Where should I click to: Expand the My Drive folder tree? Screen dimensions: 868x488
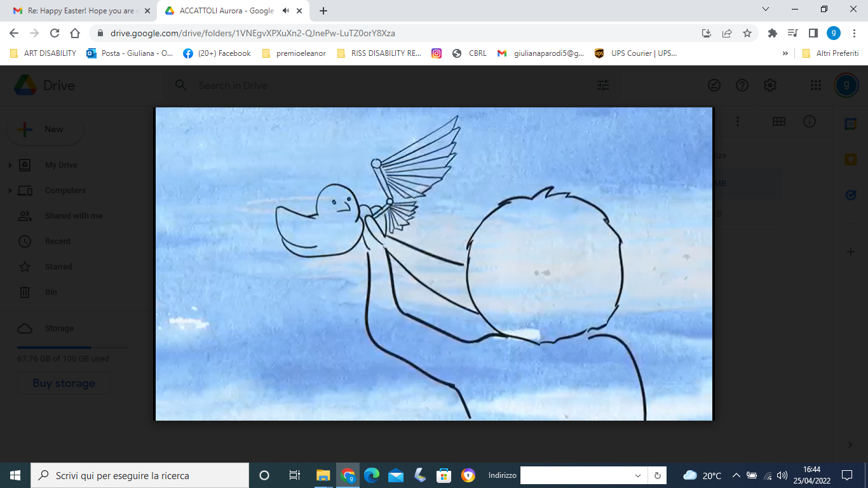coord(10,165)
